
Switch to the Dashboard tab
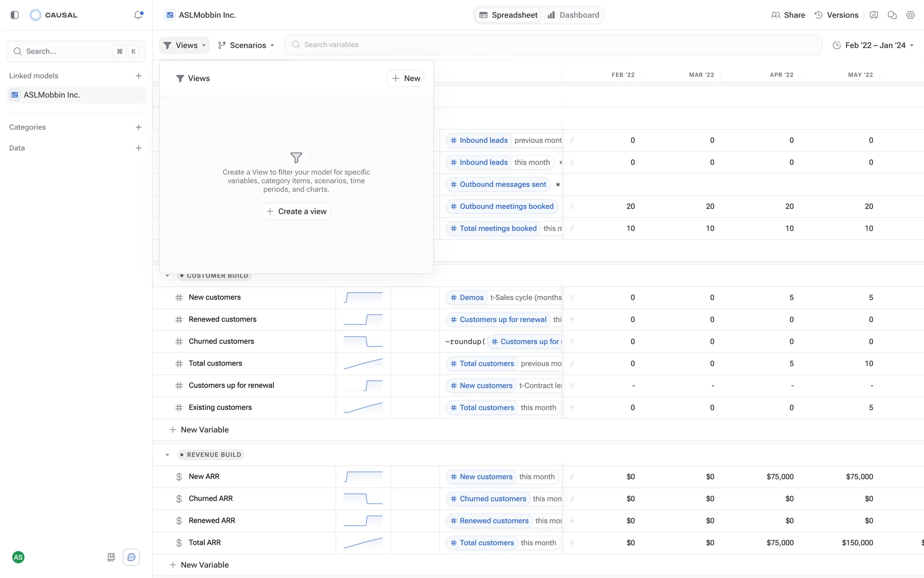tap(573, 15)
